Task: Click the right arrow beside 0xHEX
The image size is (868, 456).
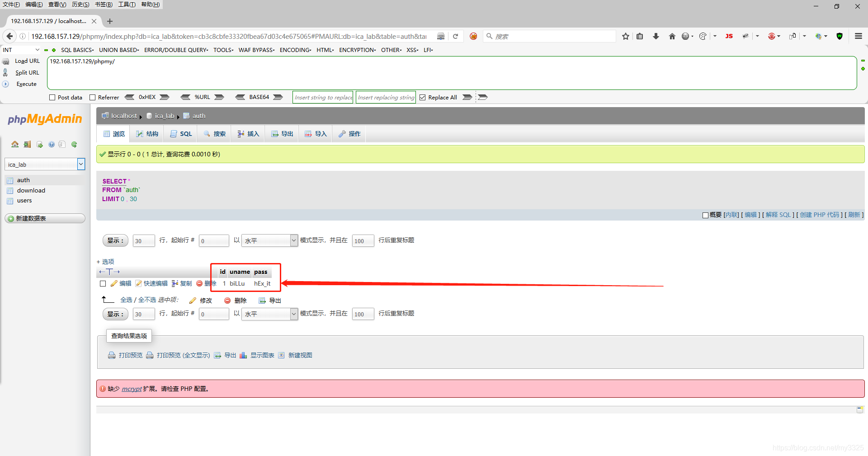Action: click(x=165, y=97)
